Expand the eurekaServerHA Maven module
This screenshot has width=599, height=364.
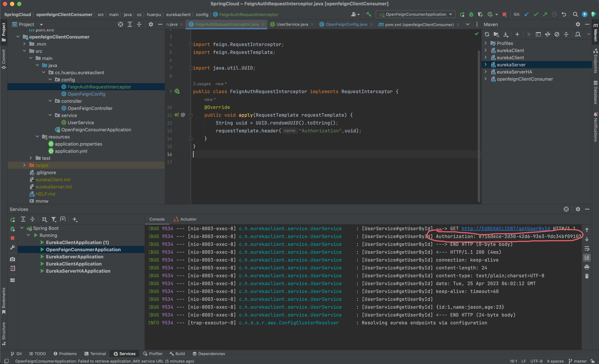tap(486, 72)
